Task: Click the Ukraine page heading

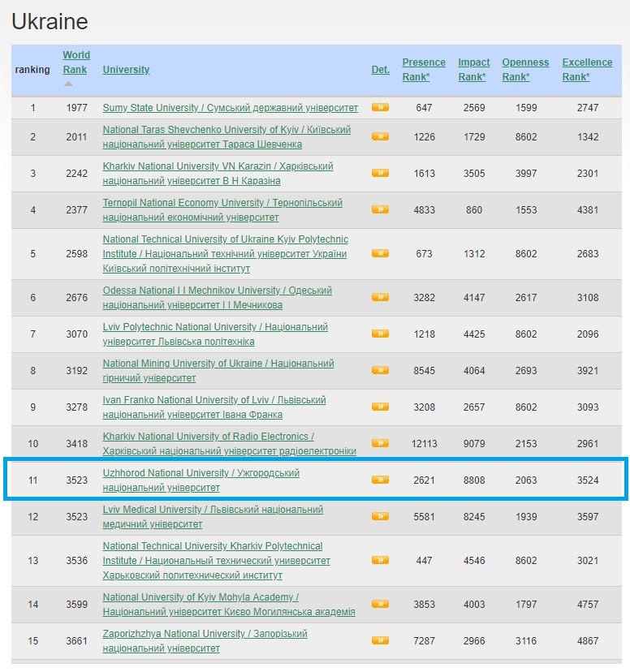Action: (x=50, y=21)
